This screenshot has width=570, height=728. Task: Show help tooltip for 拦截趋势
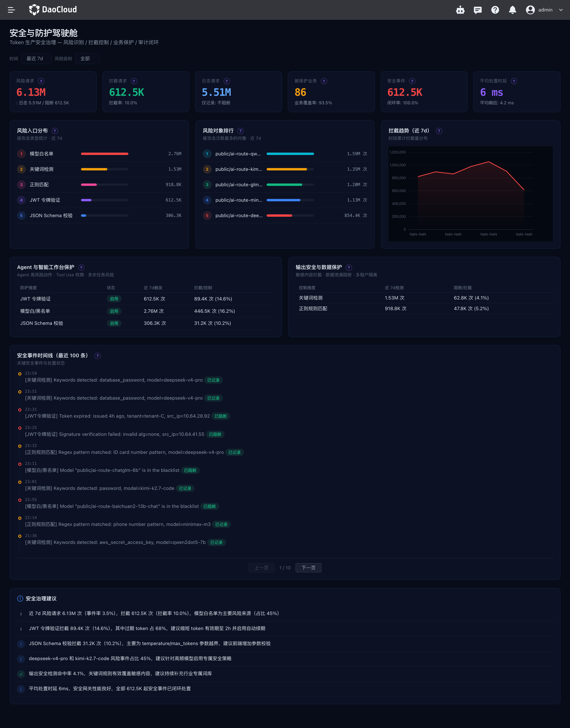click(439, 131)
